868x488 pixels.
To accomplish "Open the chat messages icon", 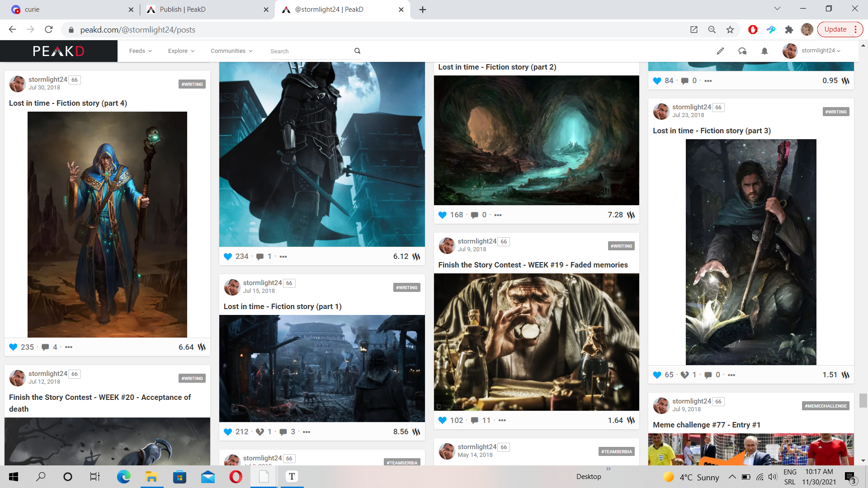I will point(742,51).
